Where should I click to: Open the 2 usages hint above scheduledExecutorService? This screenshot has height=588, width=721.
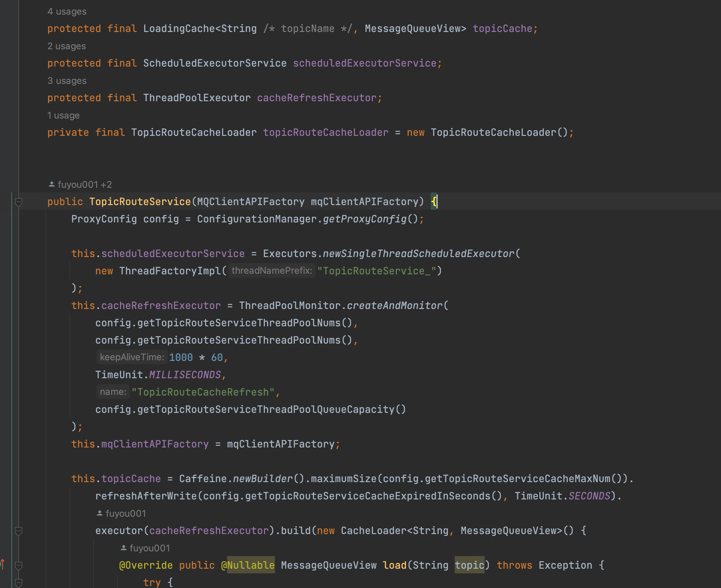(67, 46)
